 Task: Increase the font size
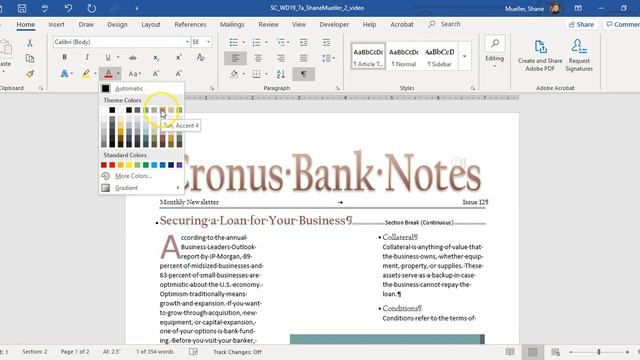[156, 74]
